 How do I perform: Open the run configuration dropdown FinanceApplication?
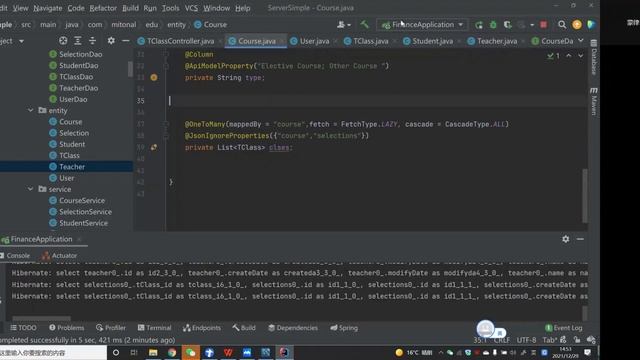tap(422, 25)
